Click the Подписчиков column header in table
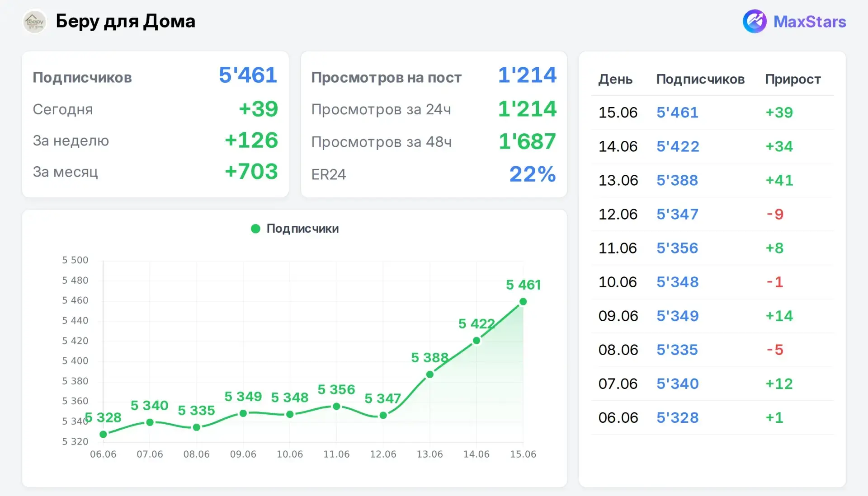This screenshot has width=868, height=496. click(700, 79)
